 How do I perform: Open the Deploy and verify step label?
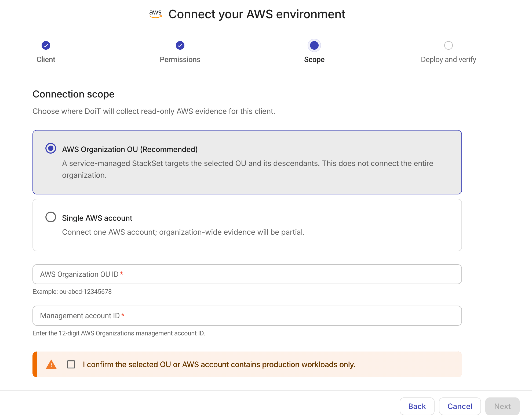(x=449, y=59)
